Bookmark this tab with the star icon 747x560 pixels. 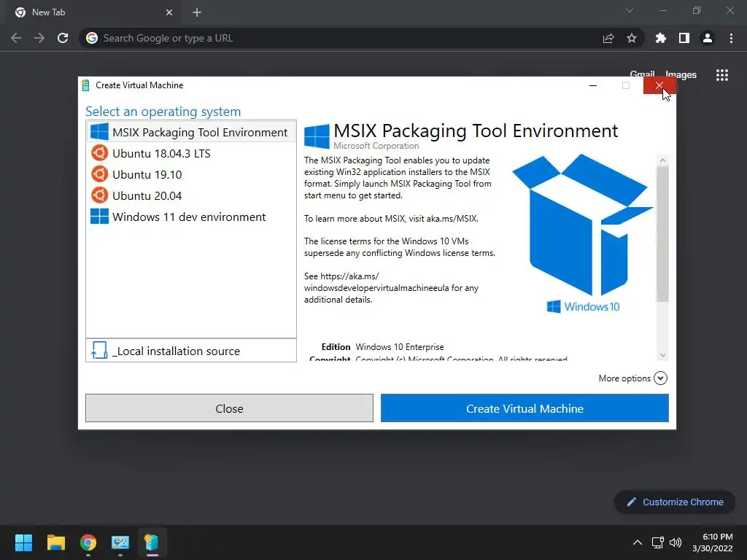point(632,38)
